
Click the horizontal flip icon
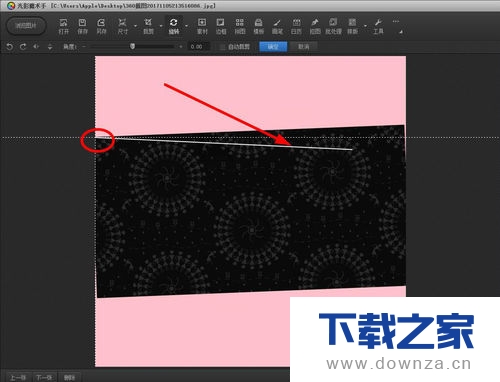[36, 47]
